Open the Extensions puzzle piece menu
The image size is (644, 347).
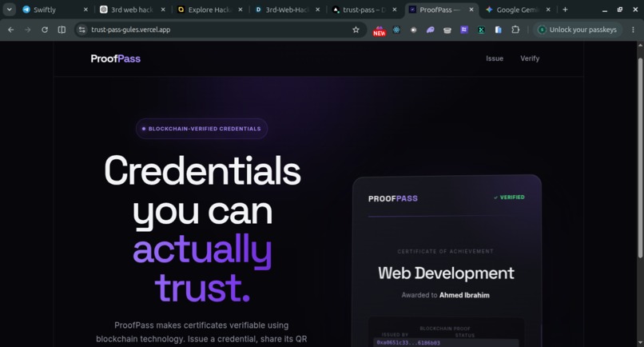tap(515, 30)
